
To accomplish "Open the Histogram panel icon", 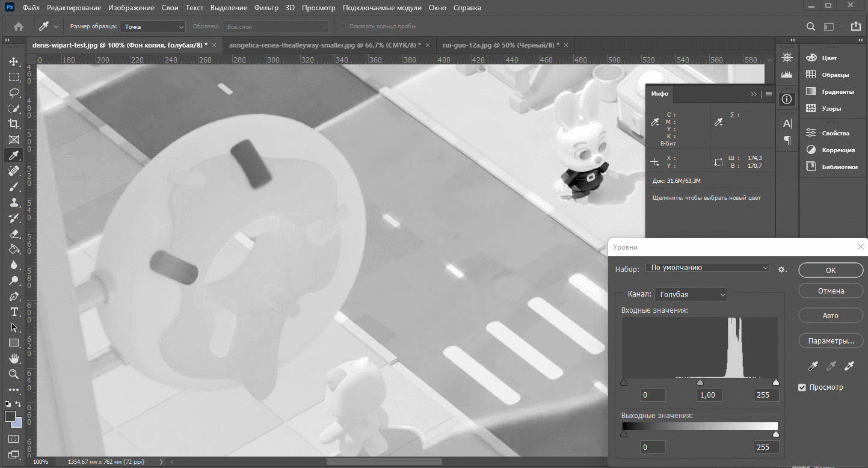I will [x=786, y=75].
